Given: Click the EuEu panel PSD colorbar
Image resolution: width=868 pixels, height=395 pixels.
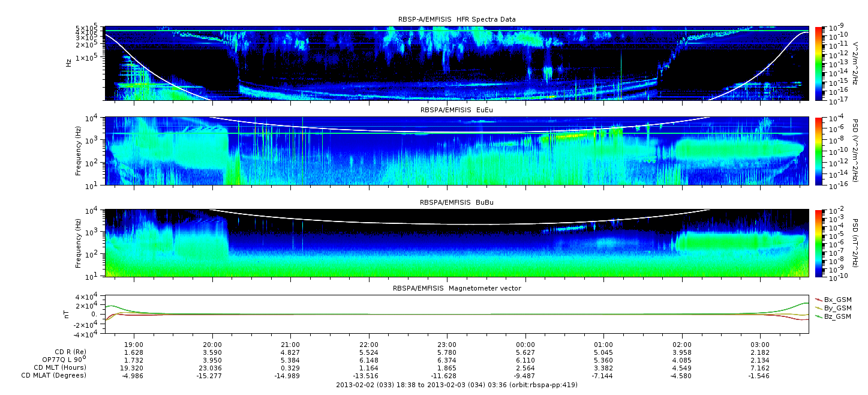Looking at the screenshot, I should point(818,151).
